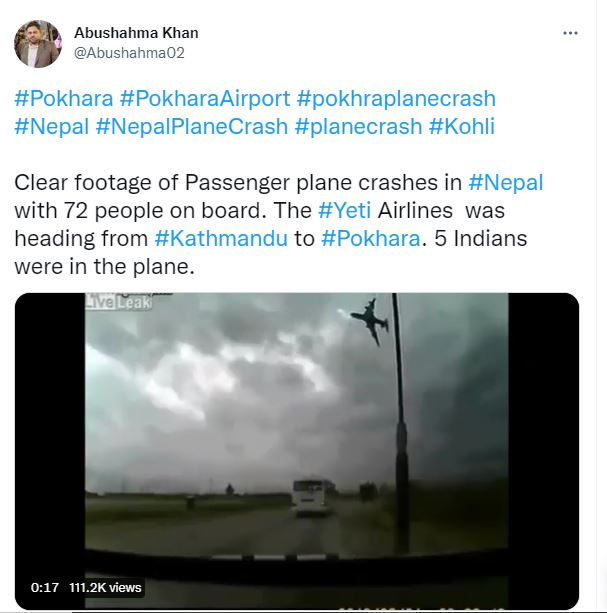Click the first #Nepal hashtag in the hashtag row
The image size is (607, 613).
(x=51, y=127)
